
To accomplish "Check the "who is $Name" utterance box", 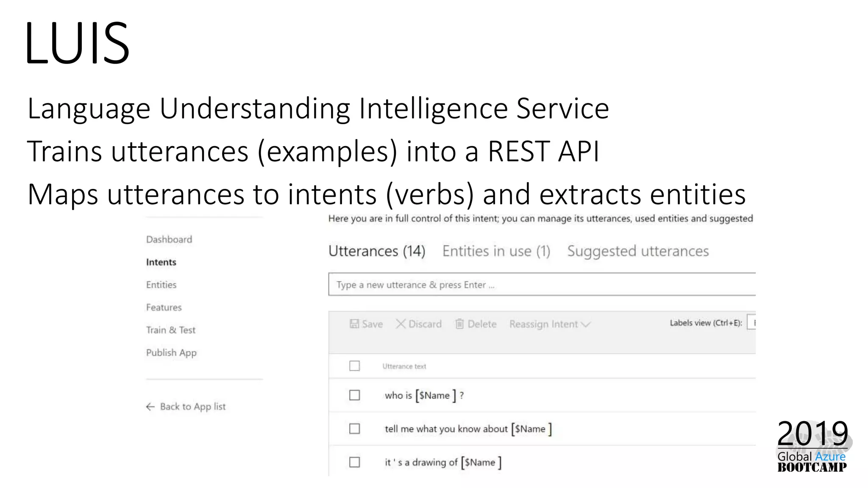I will pyautogui.click(x=355, y=395).
